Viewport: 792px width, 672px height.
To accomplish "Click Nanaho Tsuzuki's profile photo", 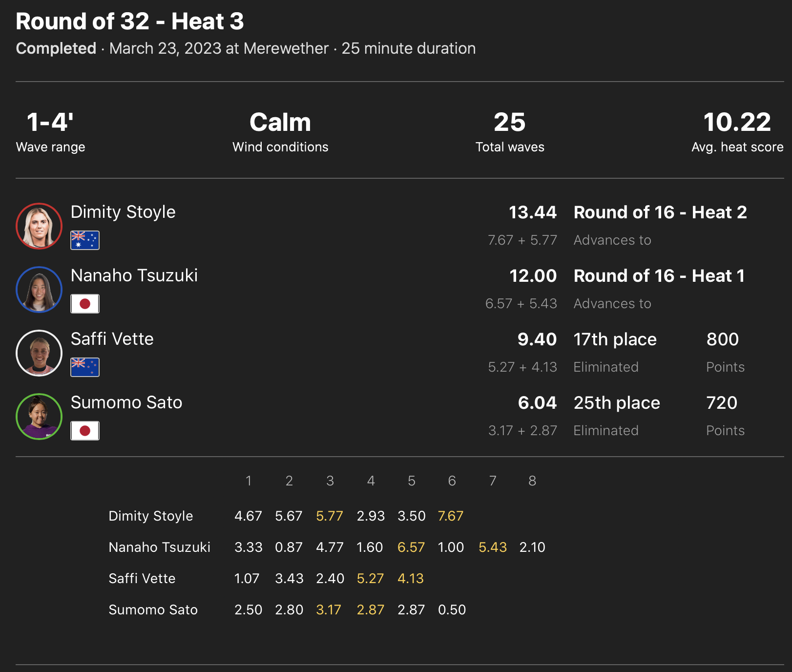I will pos(39,290).
